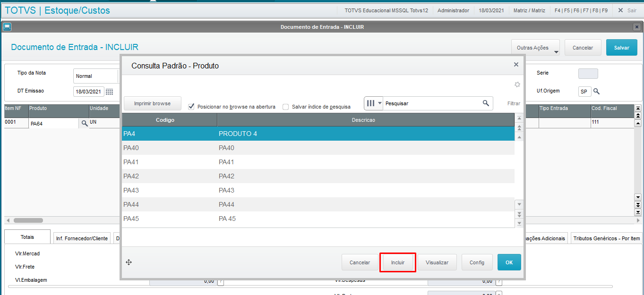644x295 pixels.
Task: Open the Tipo da Nota Normal combo box
Action: coord(96,76)
